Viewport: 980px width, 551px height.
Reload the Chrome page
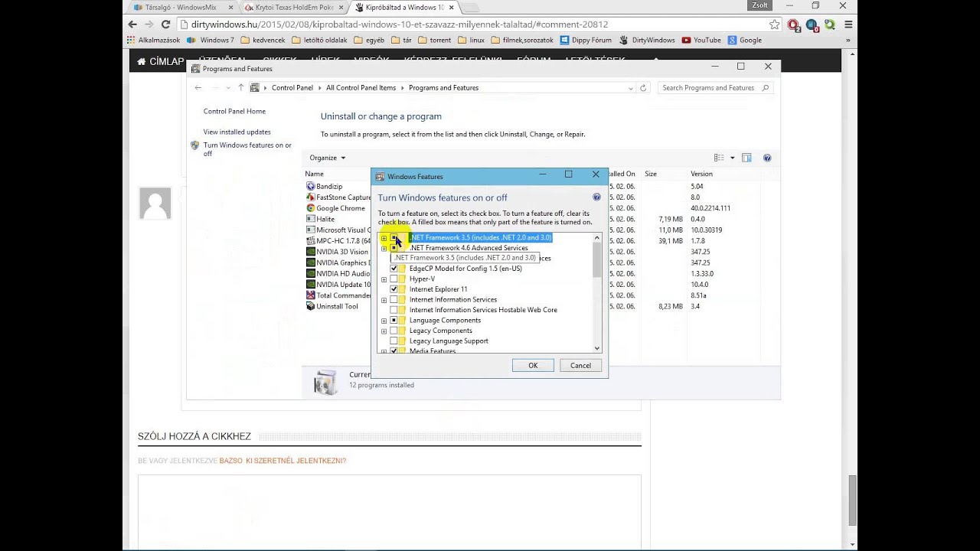[x=165, y=24]
